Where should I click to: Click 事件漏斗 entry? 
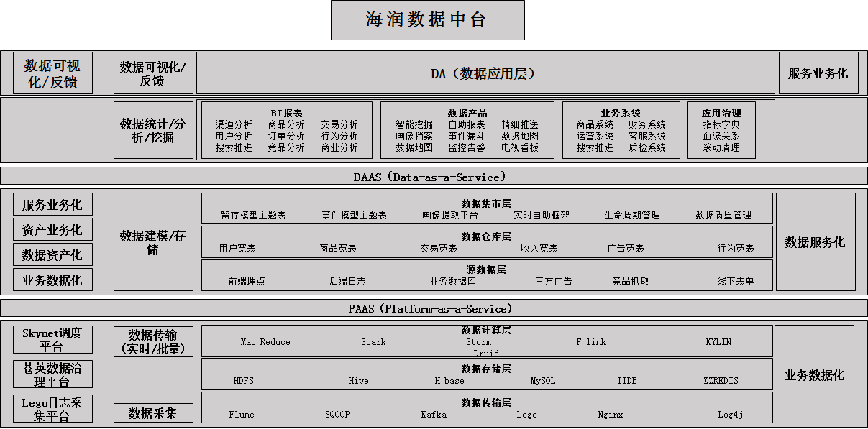(467, 136)
